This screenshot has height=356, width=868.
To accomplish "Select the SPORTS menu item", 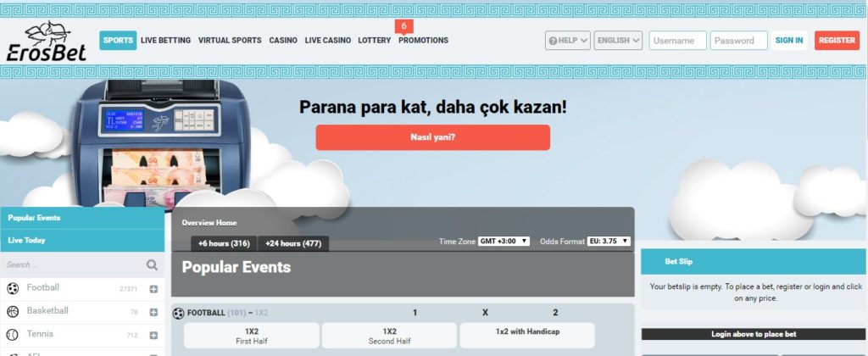I will coord(118,41).
